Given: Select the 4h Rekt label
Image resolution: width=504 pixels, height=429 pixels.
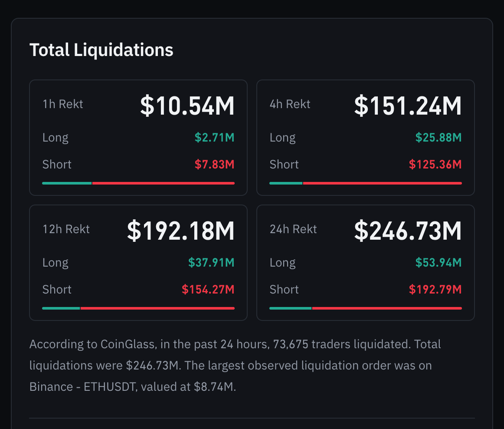Looking at the screenshot, I should (x=290, y=104).
